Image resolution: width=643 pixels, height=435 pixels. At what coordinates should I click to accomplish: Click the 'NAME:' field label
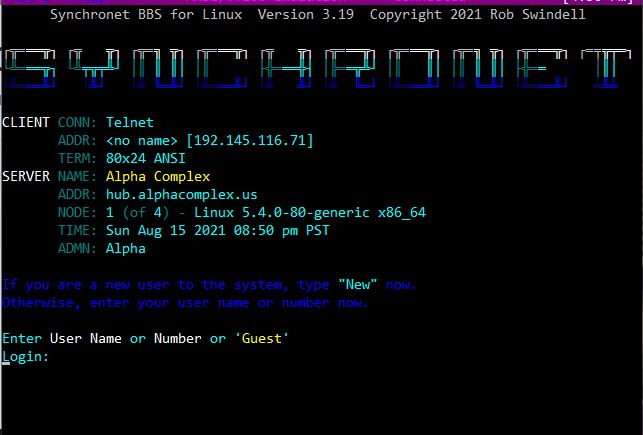[78, 177]
